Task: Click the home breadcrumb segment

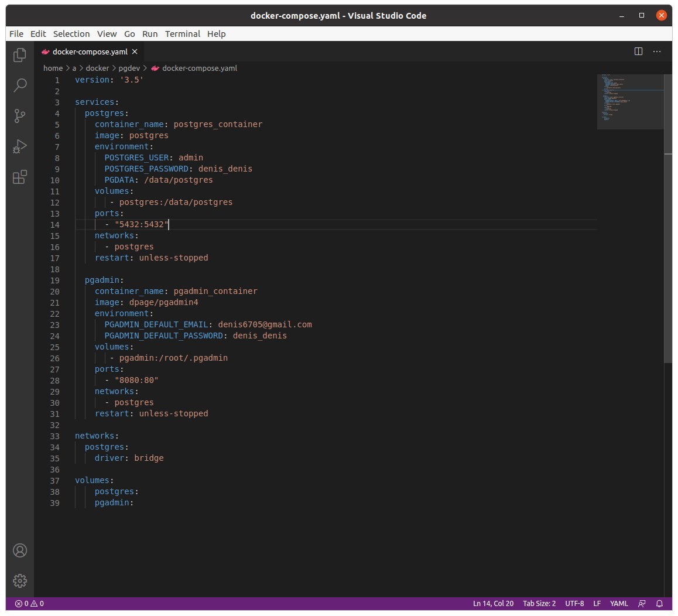Action: tap(53, 69)
